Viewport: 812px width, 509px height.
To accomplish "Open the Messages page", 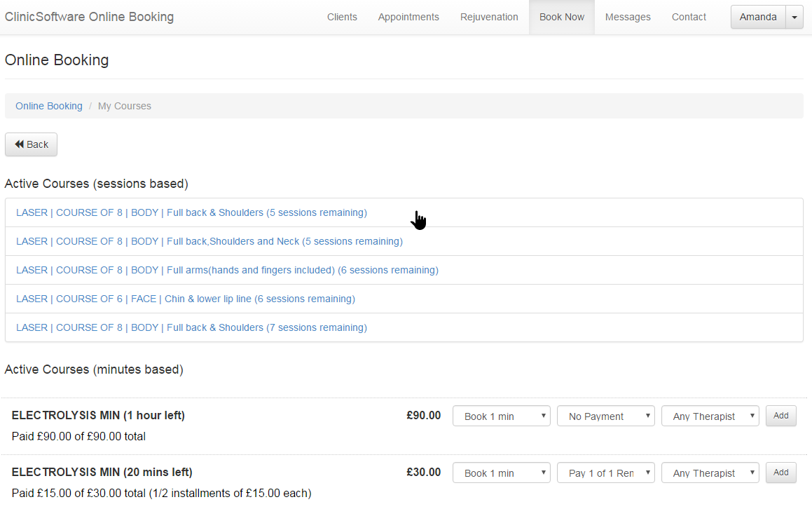I will click(628, 18).
